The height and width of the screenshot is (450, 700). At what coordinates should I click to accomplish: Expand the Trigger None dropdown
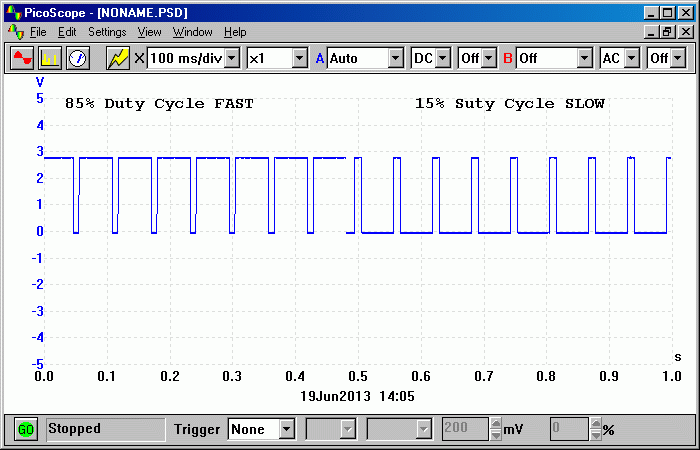tap(287, 429)
